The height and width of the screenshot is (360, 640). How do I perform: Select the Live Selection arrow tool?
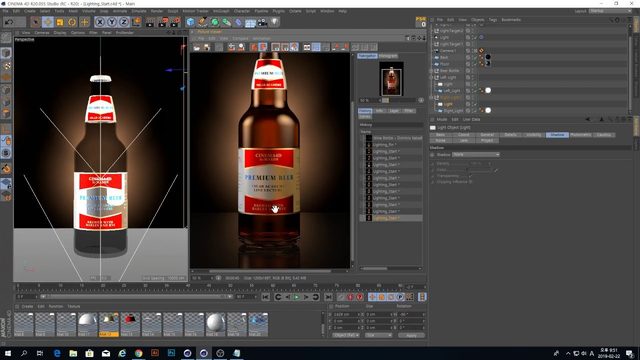tap(36, 22)
